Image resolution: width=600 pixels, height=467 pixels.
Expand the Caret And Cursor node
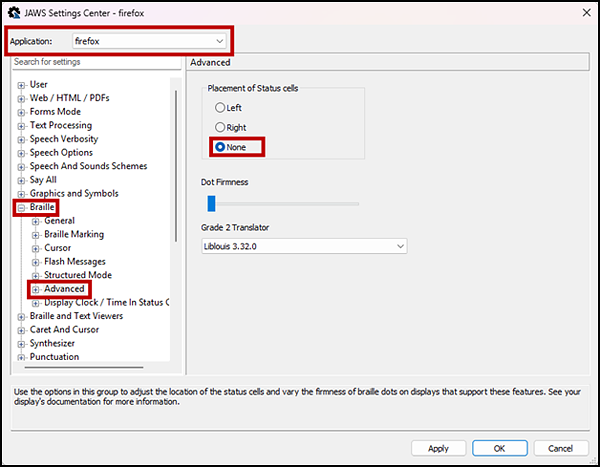pyautogui.click(x=21, y=330)
